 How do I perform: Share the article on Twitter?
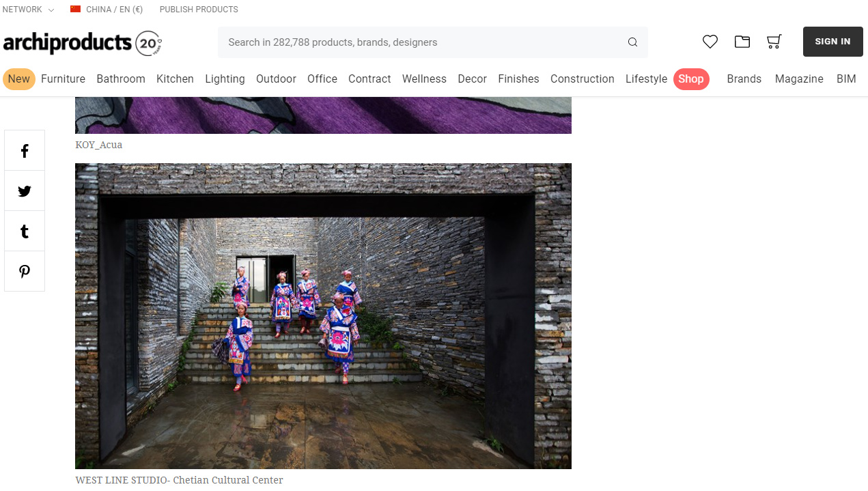click(x=25, y=191)
